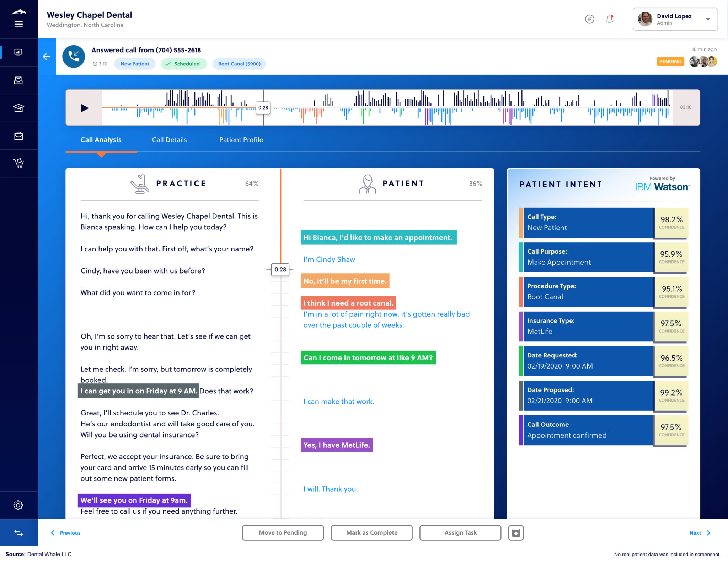The image size is (728, 562).
Task: Expand the David Lopez user dropdown
Action: click(708, 19)
